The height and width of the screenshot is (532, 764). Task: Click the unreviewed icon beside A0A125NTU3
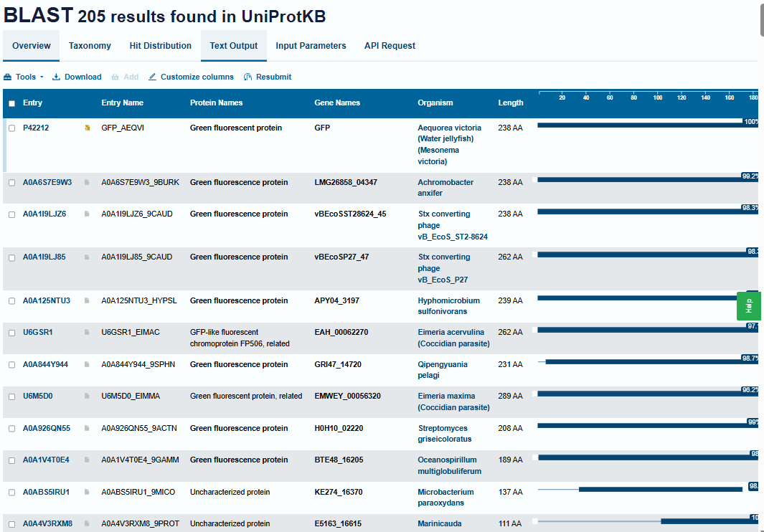click(88, 300)
